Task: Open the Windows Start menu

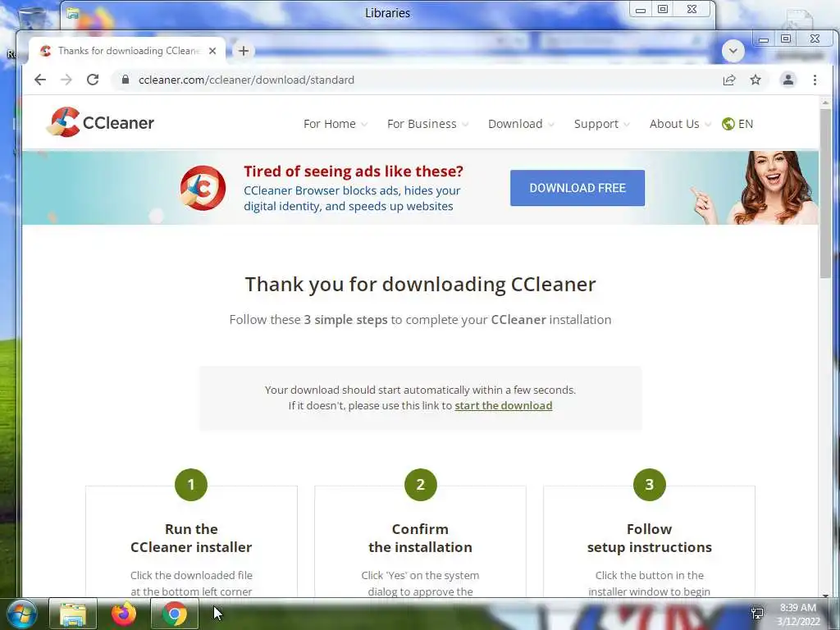Action: coord(21,614)
